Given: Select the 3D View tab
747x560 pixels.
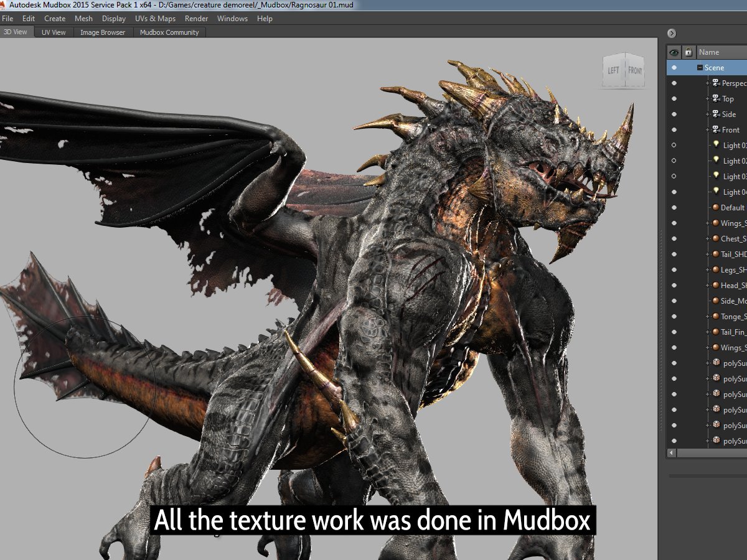Looking at the screenshot, I should (x=17, y=32).
